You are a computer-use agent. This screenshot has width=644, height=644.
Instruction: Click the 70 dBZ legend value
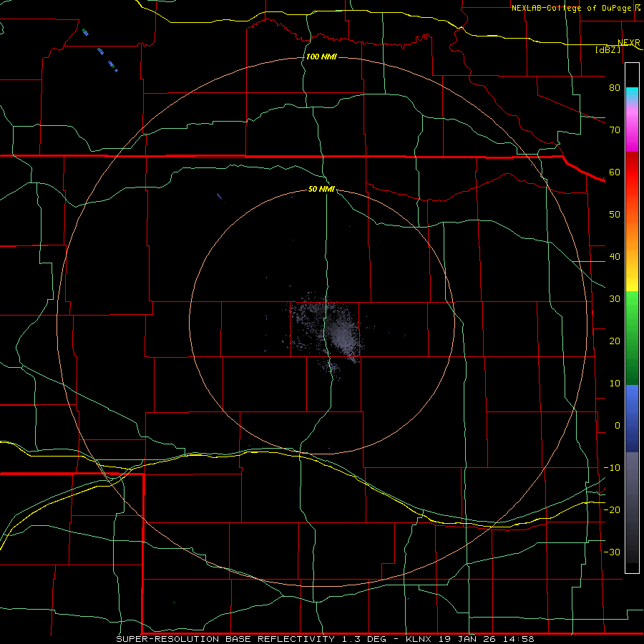[615, 130]
